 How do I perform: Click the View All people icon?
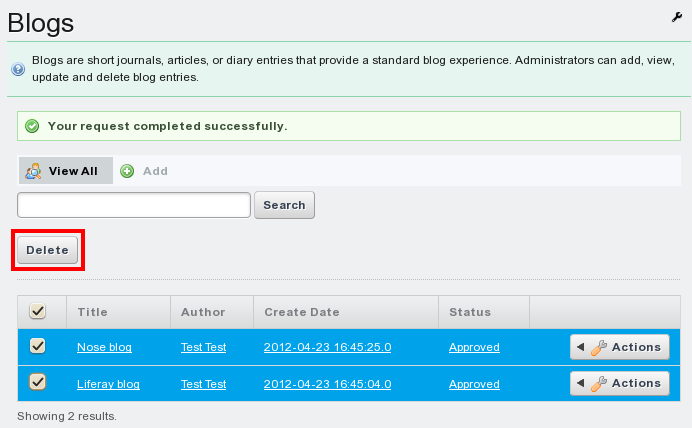33,171
